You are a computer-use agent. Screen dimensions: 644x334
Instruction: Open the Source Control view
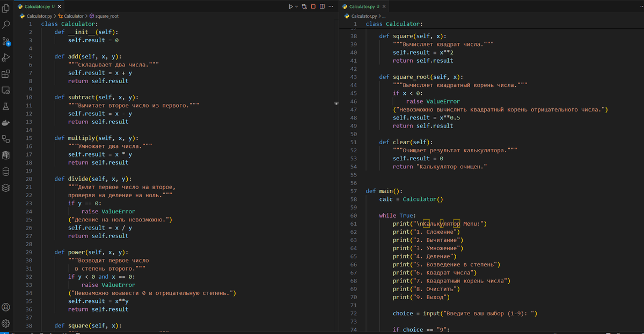[x=6, y=41]
